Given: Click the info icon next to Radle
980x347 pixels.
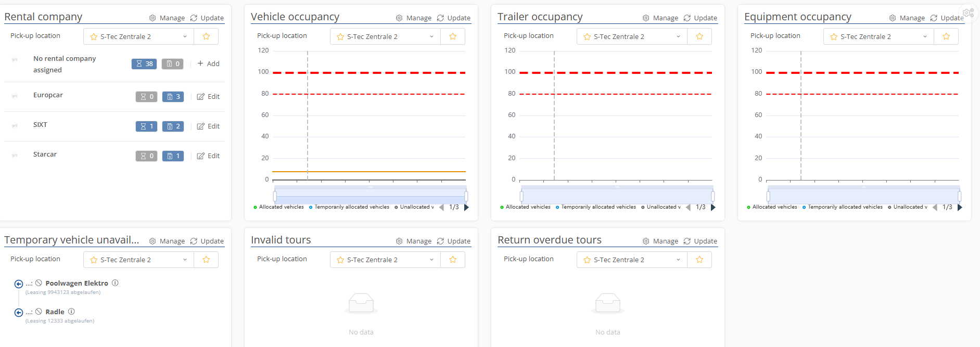Looking at the screenshot, I should pos(71,312).
